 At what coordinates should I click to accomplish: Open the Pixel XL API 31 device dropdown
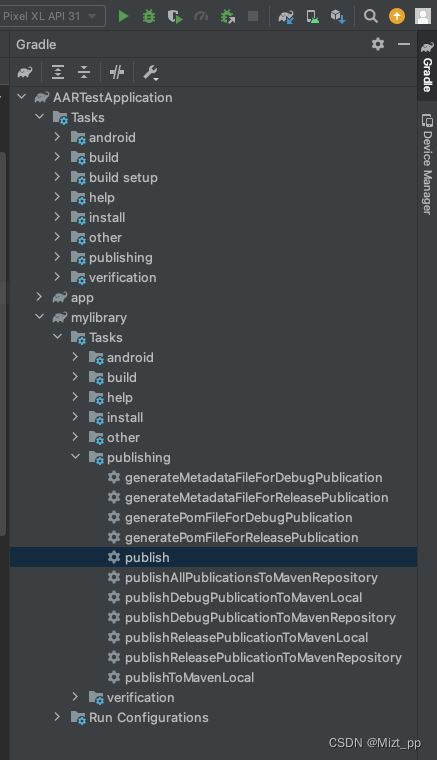53,16
